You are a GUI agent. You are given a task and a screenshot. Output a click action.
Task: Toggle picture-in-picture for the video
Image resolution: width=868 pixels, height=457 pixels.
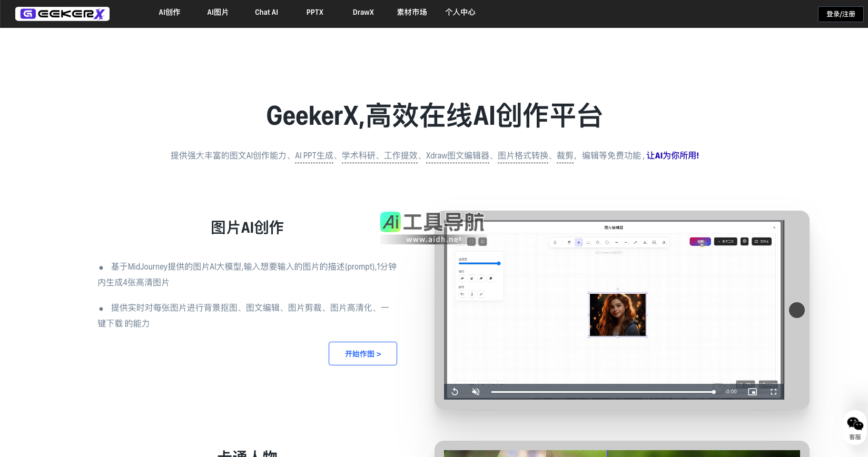pos(752,392)
